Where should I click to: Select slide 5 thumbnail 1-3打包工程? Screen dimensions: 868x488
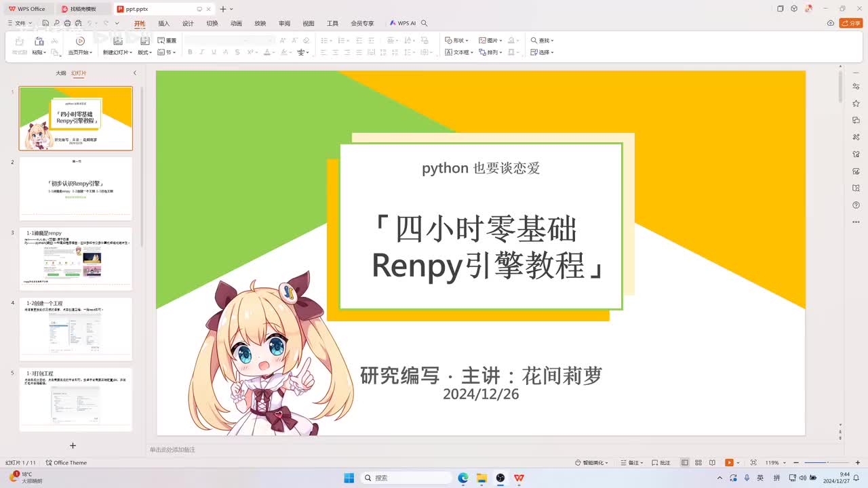coord(76,399)
